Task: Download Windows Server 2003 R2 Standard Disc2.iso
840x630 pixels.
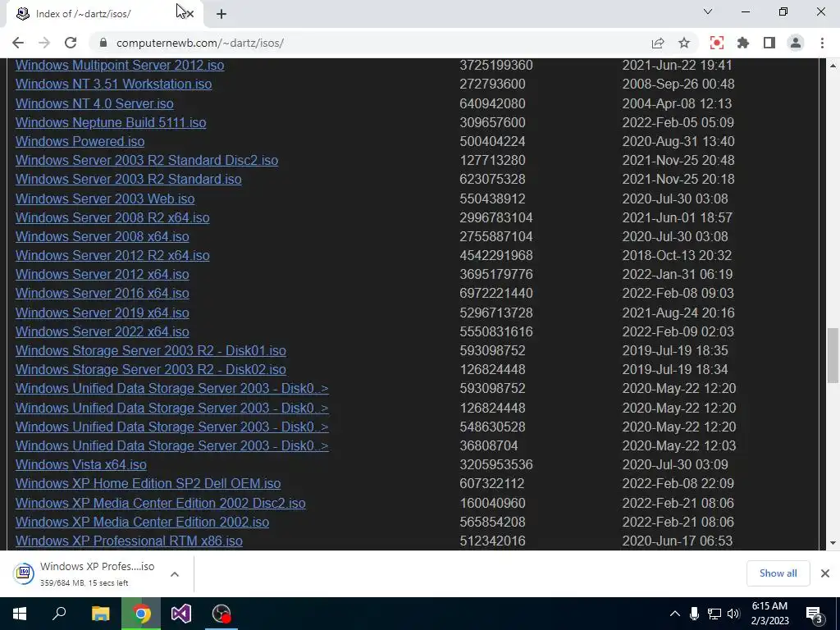Action: pos(147,160)
